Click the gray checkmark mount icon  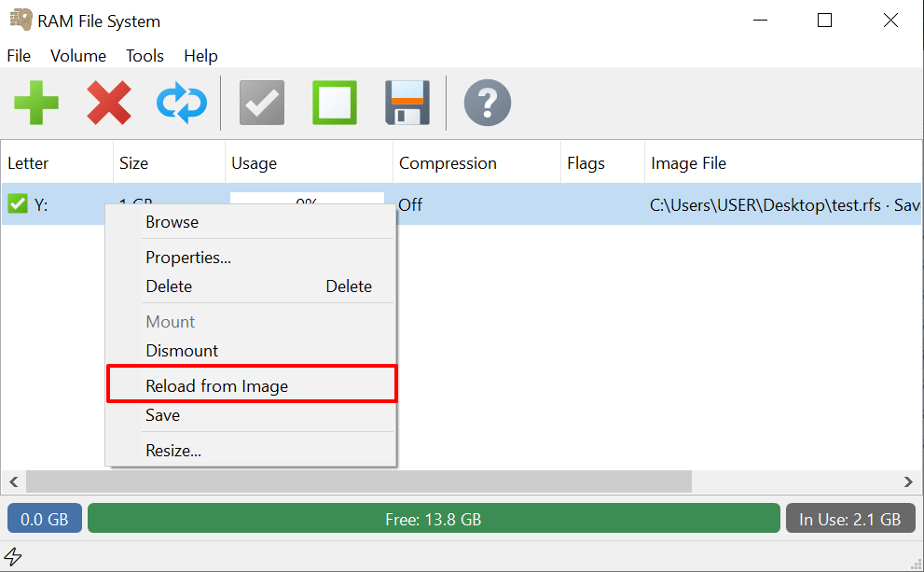point(262,103)
